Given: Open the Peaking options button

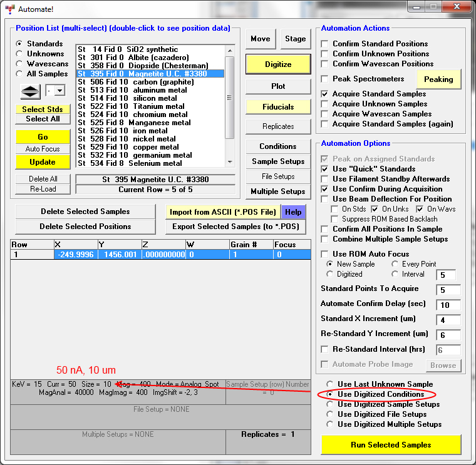Looking at the screenshot, I should click(438, 79).
